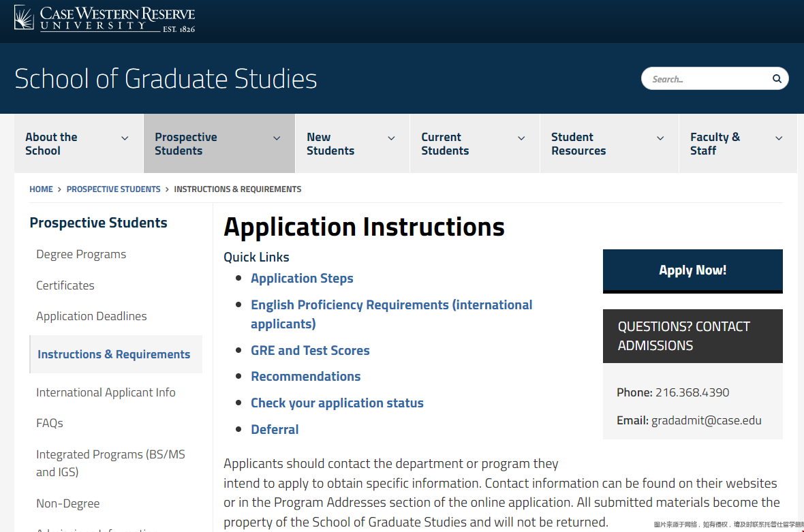Image resolution: width=804 pixels, height=532 pixels.
Task: Click the Case Western Reserve University logo
Action: pos(105,19)
